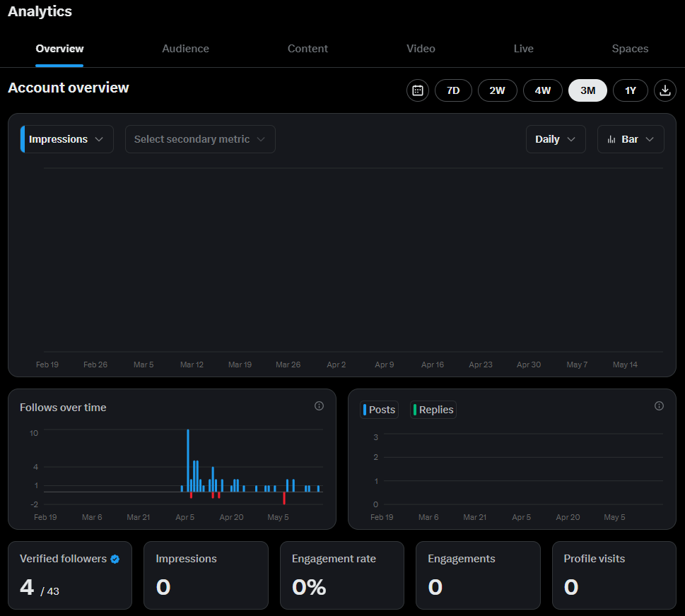This screenshot has height=616, width=685.
Task: Open the Verified followers card
Action: [70, 576]
